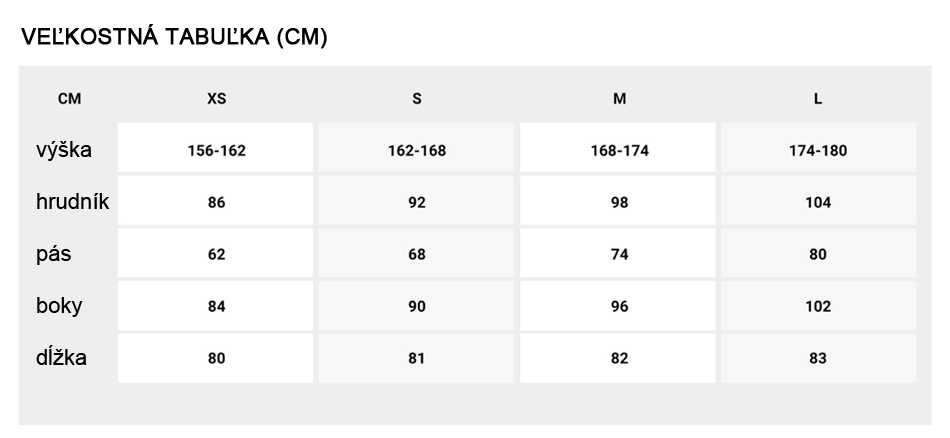Click the 174-180 height cell
This screenshot has width=950, height=438.
pos(819,148)
